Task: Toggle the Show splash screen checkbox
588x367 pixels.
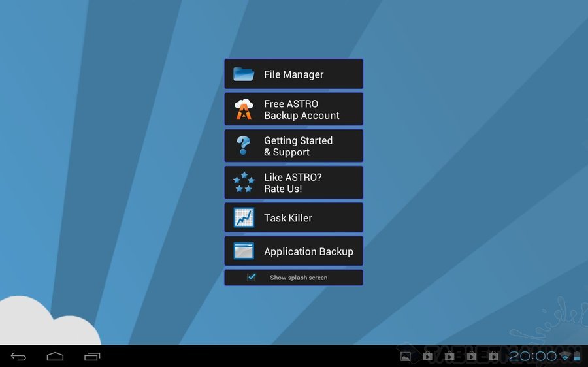Action: coord(252,277)
